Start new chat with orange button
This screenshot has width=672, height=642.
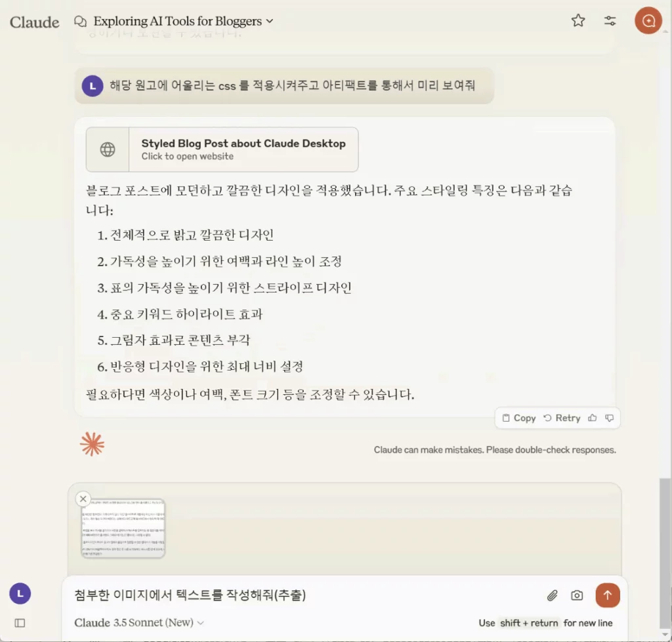pyautogui.click(x=648, y=20)
